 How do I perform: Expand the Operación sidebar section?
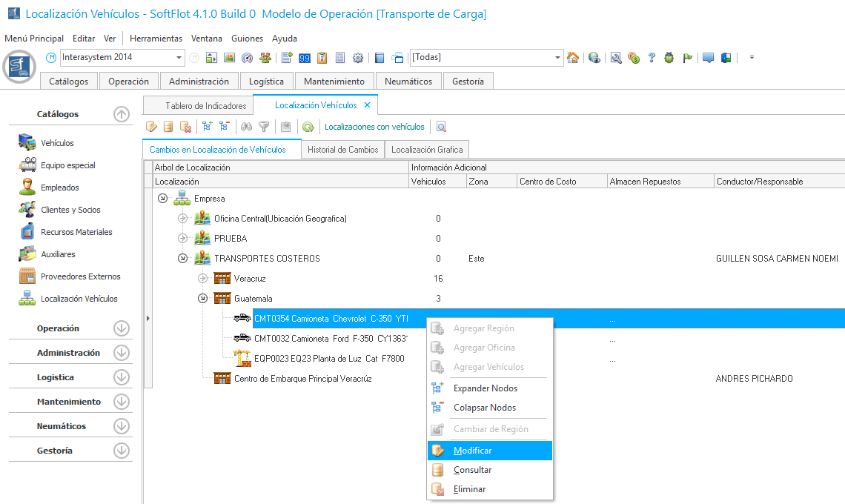click(122, 328)
